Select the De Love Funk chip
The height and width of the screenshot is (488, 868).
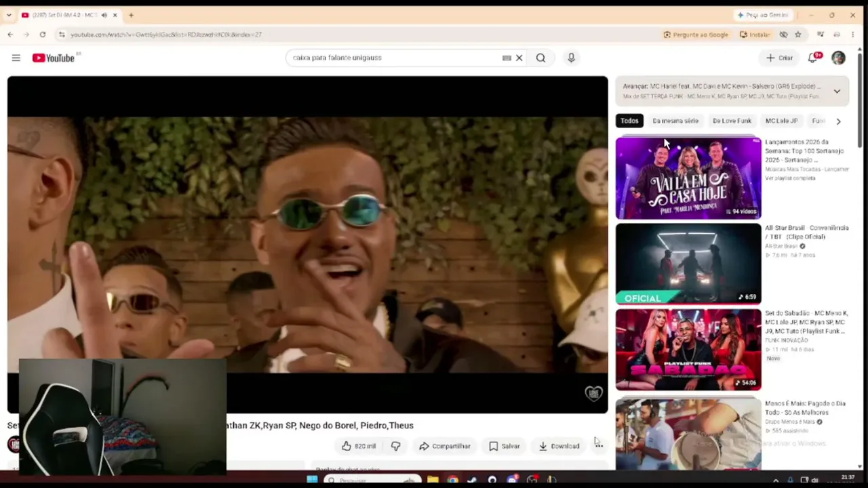pyautogui.click(x=732, y=121)
